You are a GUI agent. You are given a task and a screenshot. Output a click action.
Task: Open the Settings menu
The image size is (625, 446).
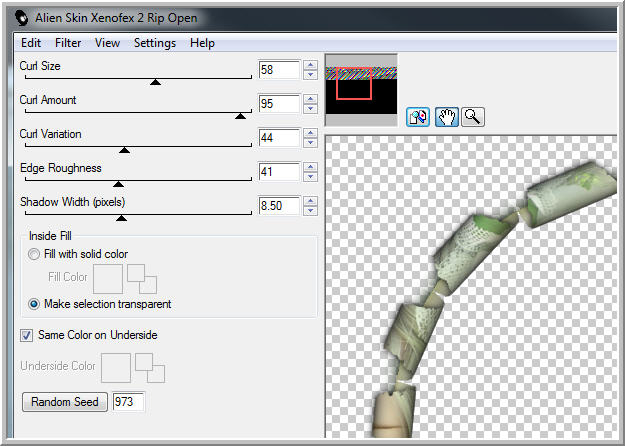[155, 43]
